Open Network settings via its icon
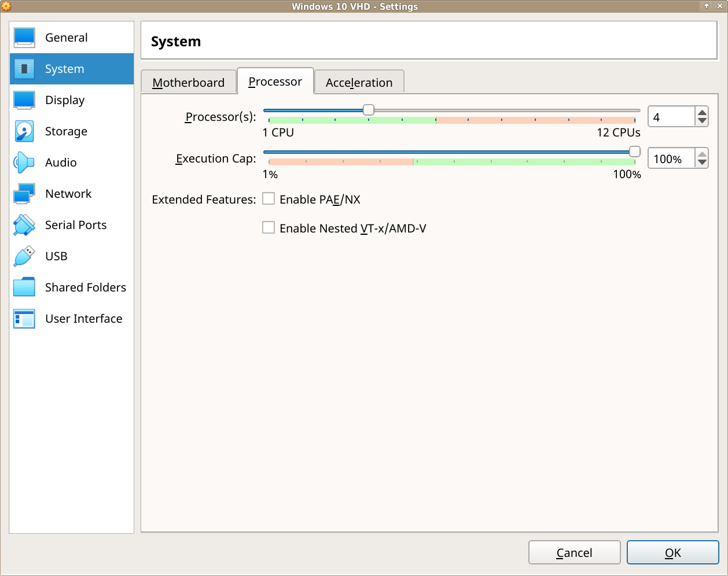 click(24, 194)
